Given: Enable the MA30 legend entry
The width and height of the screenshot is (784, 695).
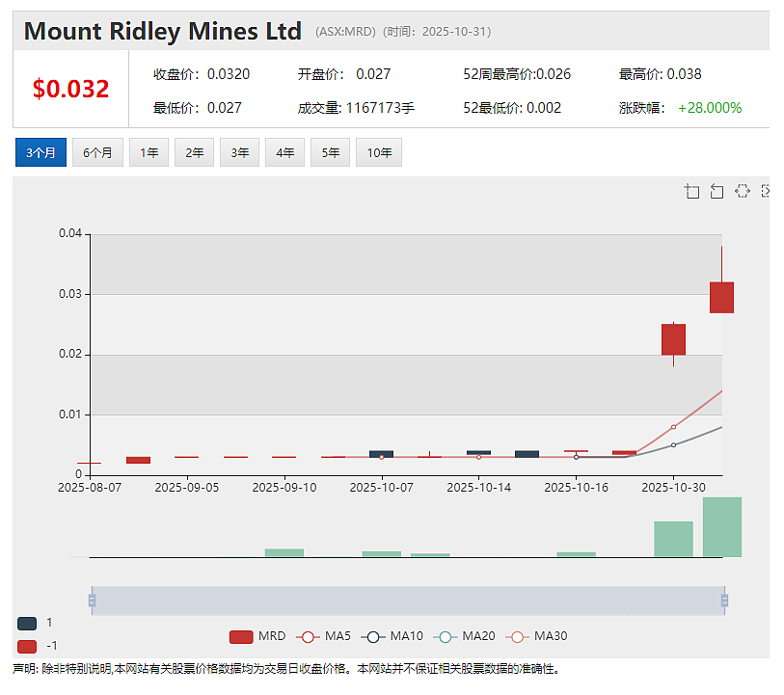Looking at the screenshot, I should click(536, 636).
